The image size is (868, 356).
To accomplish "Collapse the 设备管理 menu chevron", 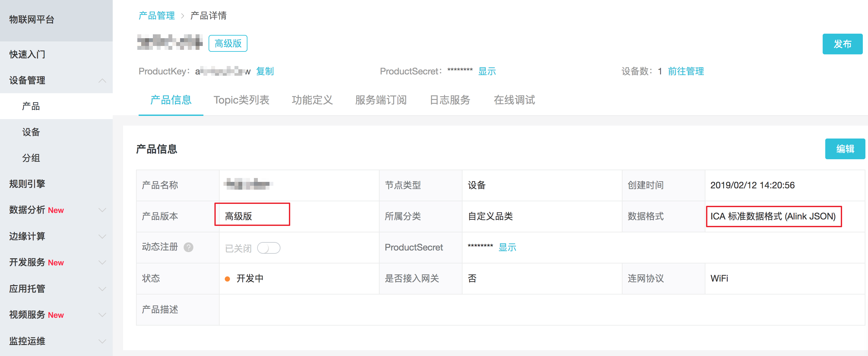I will click(102, 81).
